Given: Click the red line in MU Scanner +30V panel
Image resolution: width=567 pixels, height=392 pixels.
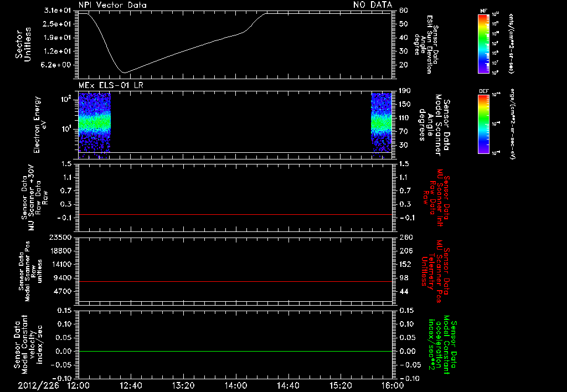Looking at the screenshot, I should point(235,214).
